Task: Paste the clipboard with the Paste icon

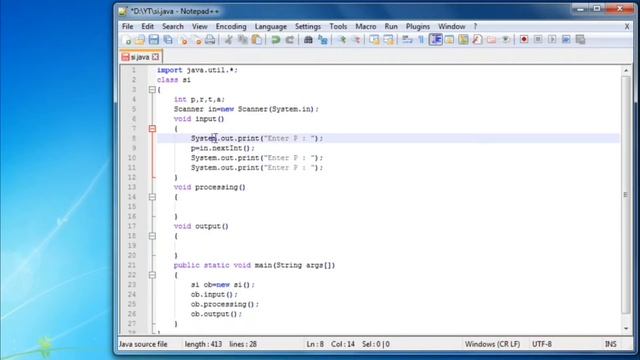Action: tap(257, 40)
